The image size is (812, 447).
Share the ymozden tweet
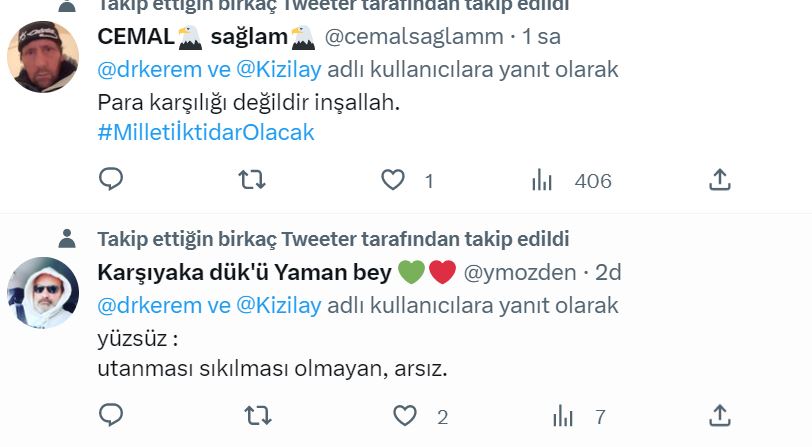pyautogui.click(x=719, y=415)
